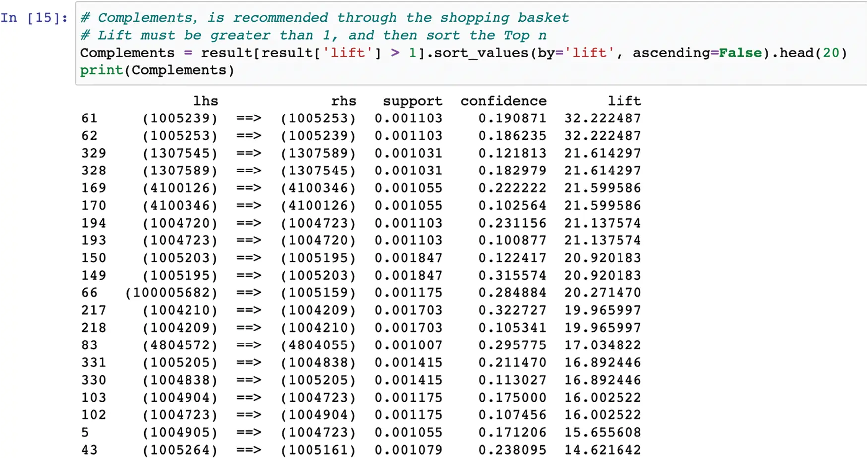This screenshot has height=459, width=868.
Task: Click row index 330
Action: [x=94, y=380]
